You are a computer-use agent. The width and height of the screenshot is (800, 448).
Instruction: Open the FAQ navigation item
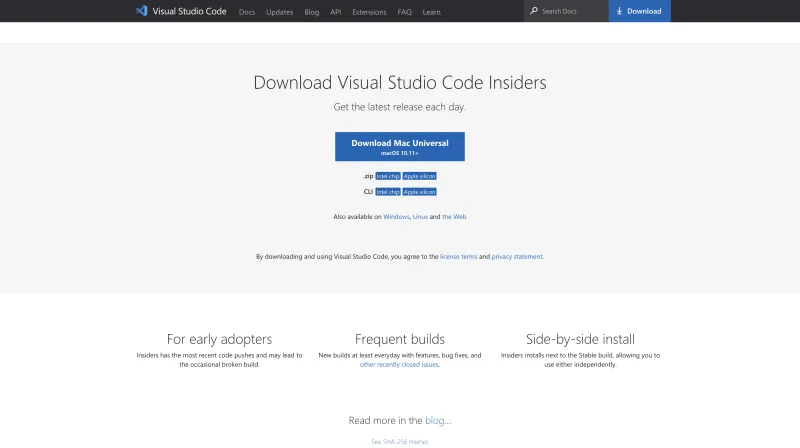(x=405, y=12)
